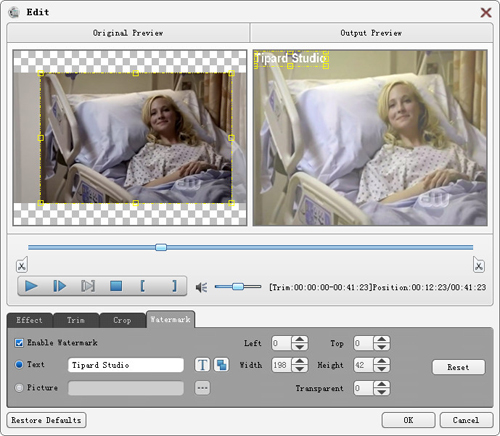
Task: Switch to the Trim tab
Action: click(x=76, y=320)
